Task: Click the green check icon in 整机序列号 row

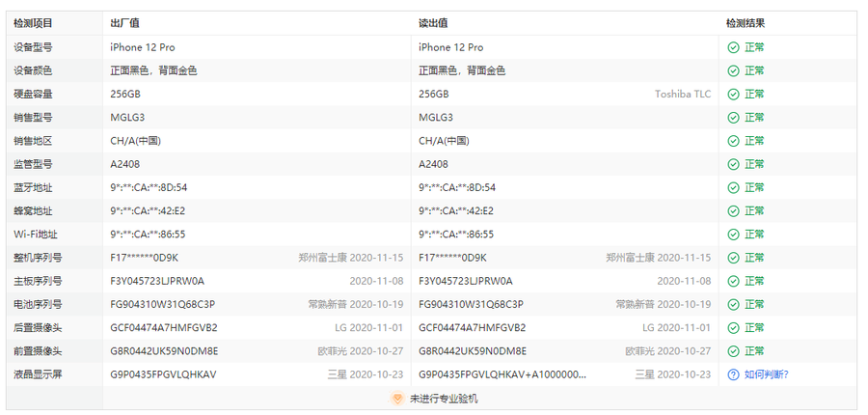Action: click(x=733, y=258)
